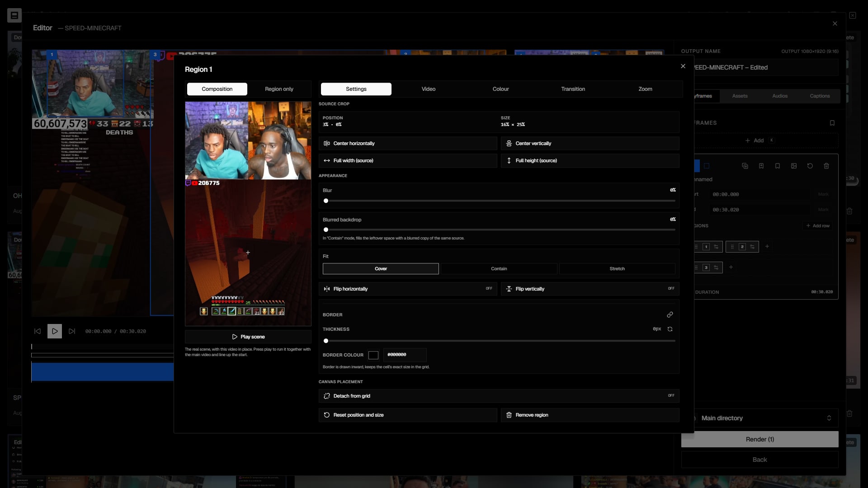Click Add row in regions section
This screenshot has width=868, height=488.
coord(818,225)
